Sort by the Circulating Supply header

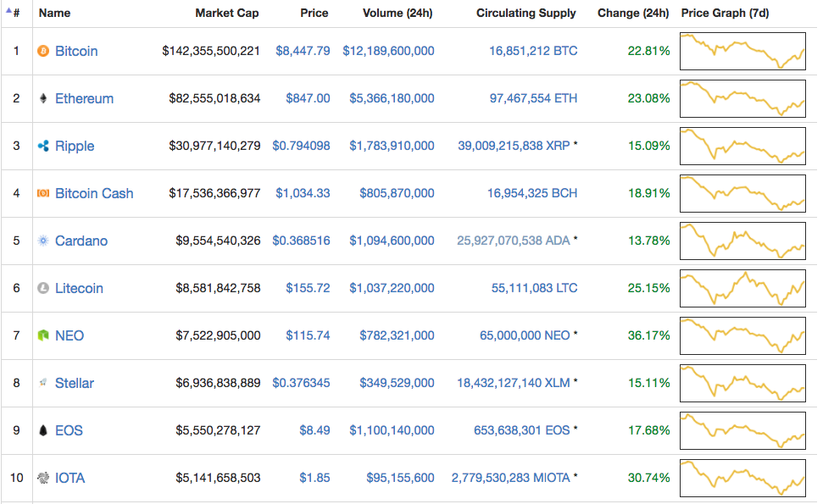(525, 14)
